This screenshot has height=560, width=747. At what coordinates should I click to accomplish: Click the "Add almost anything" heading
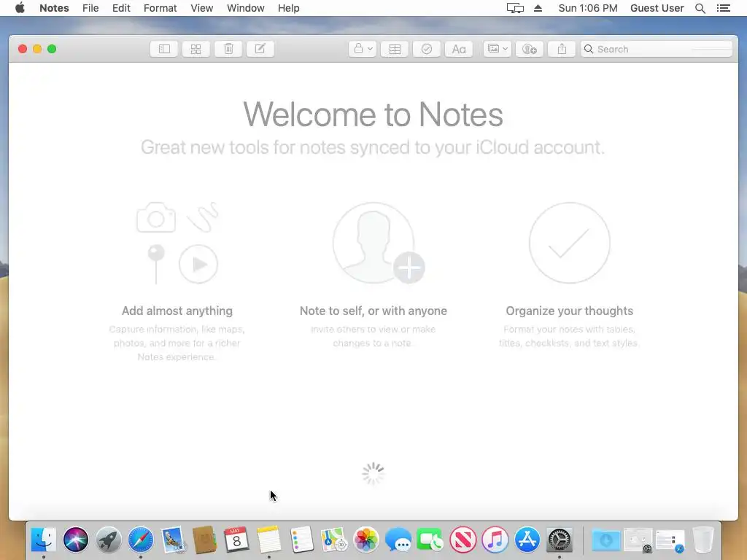click(x=177, y=311)
